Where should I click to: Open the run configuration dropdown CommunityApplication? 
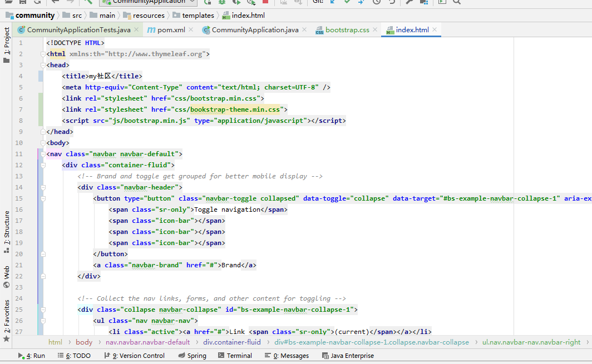click(x=149, y=2)
